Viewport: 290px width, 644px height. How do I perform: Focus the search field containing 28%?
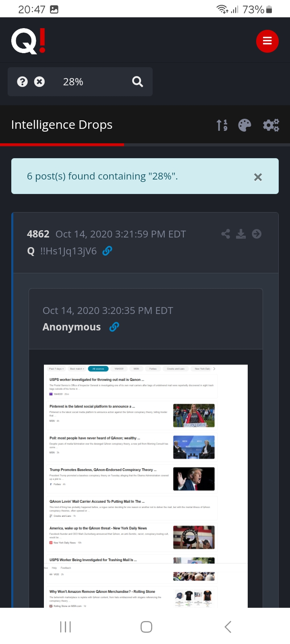point(93,82)
